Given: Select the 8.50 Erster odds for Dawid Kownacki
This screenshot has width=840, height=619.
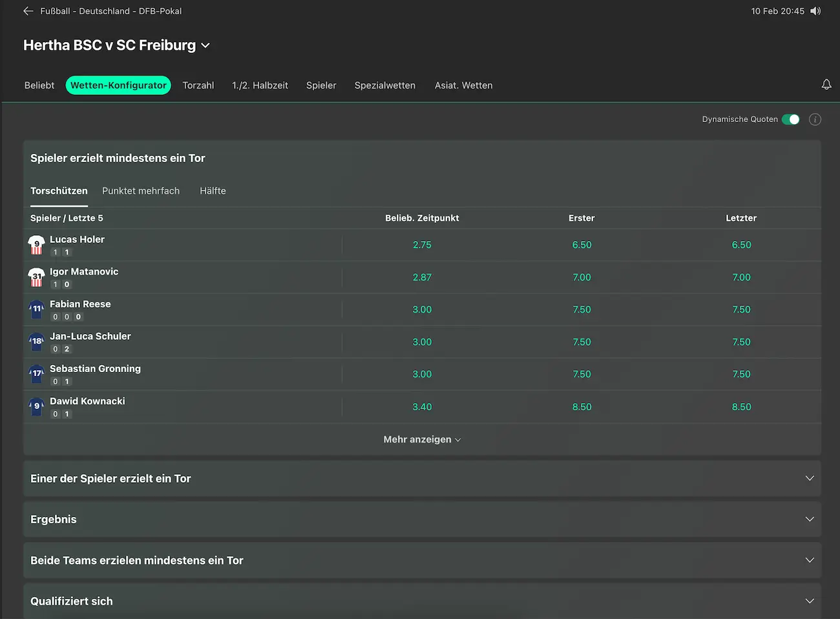Looking at the screenshot, I should [x=582, y=406].
